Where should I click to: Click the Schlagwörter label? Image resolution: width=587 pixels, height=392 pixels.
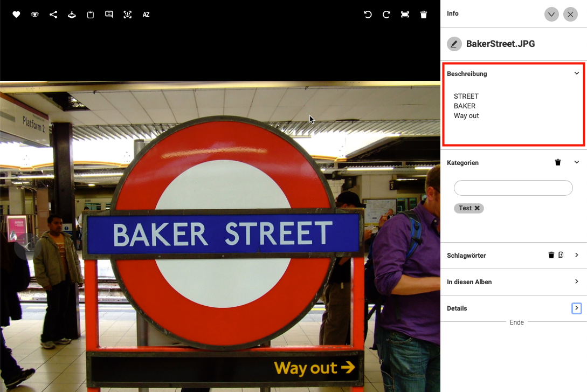(466, 256)
